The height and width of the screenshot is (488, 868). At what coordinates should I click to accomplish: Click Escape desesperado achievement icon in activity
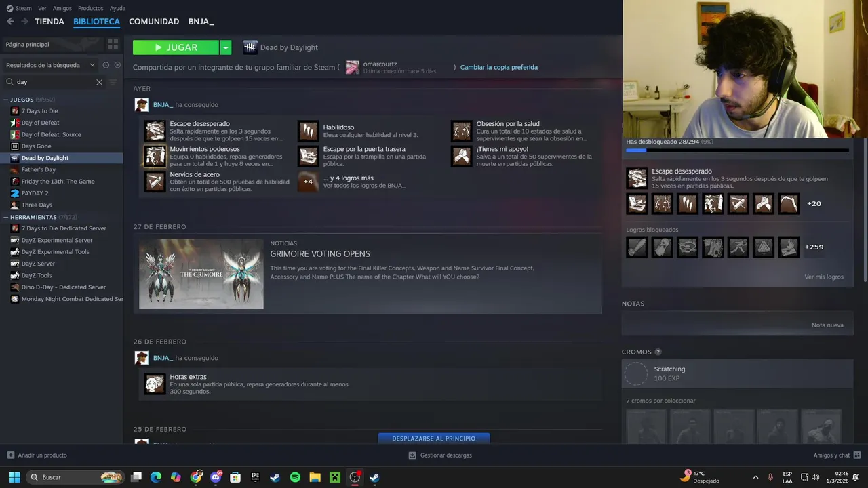(155, 131)
